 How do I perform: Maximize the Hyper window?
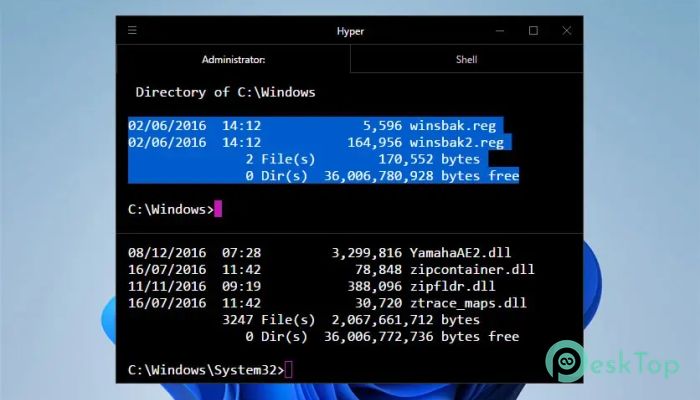pos(533,30)
